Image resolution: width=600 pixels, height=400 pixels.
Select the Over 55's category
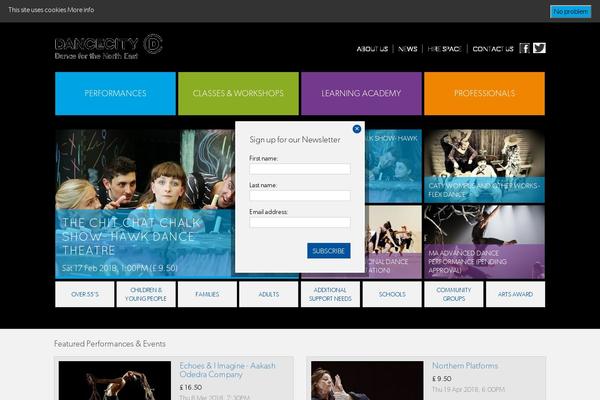pos(85,294)
